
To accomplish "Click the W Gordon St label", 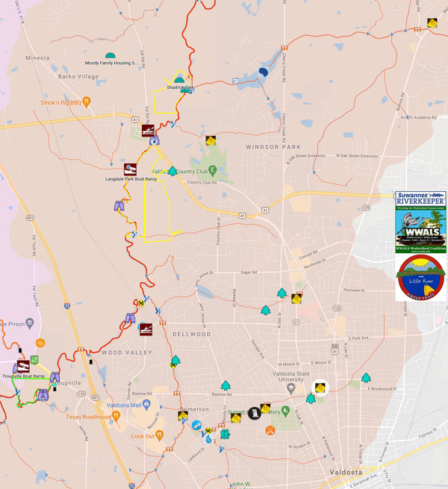I will (x=299, y=445).
